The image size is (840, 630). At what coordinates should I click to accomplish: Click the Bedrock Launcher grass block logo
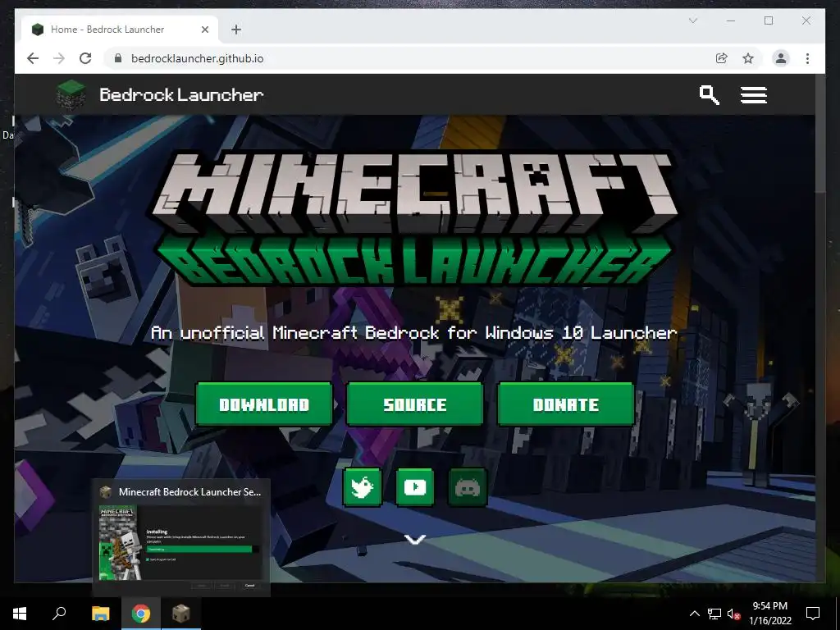pyautogui.click(x=71, y=94)
